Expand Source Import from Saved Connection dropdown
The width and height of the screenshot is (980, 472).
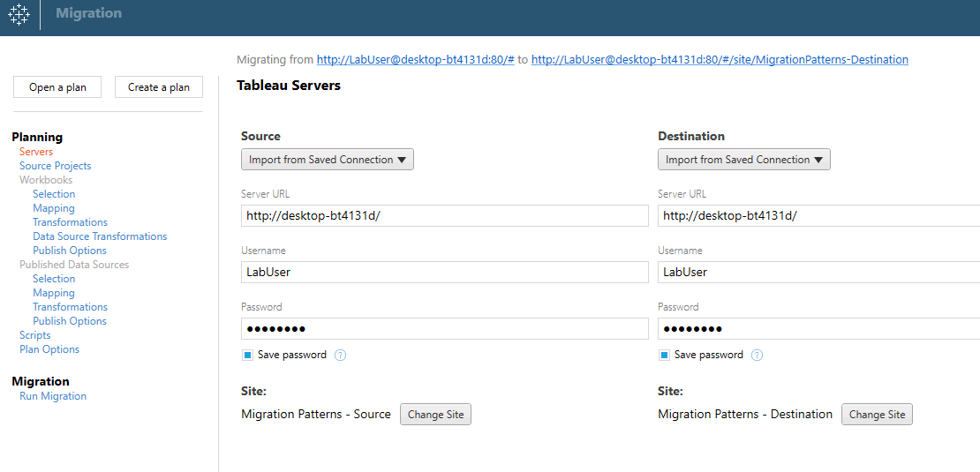point(328,160)
